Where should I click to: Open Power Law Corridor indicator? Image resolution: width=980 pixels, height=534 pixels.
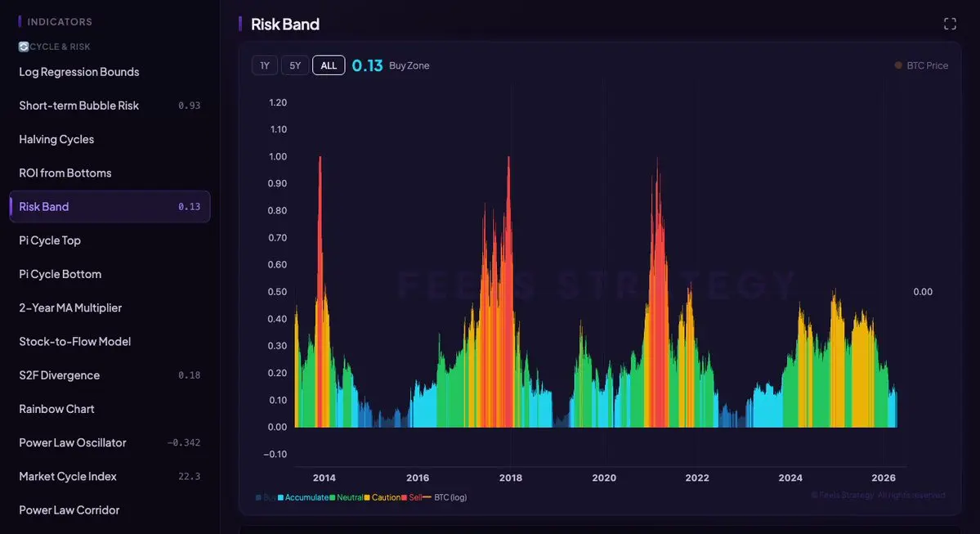tap(110, 510)
